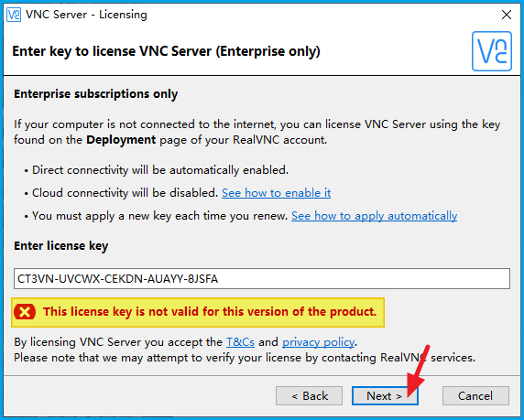
Task: Cancel the licensing wizard
Action: (x=475, y=396)
